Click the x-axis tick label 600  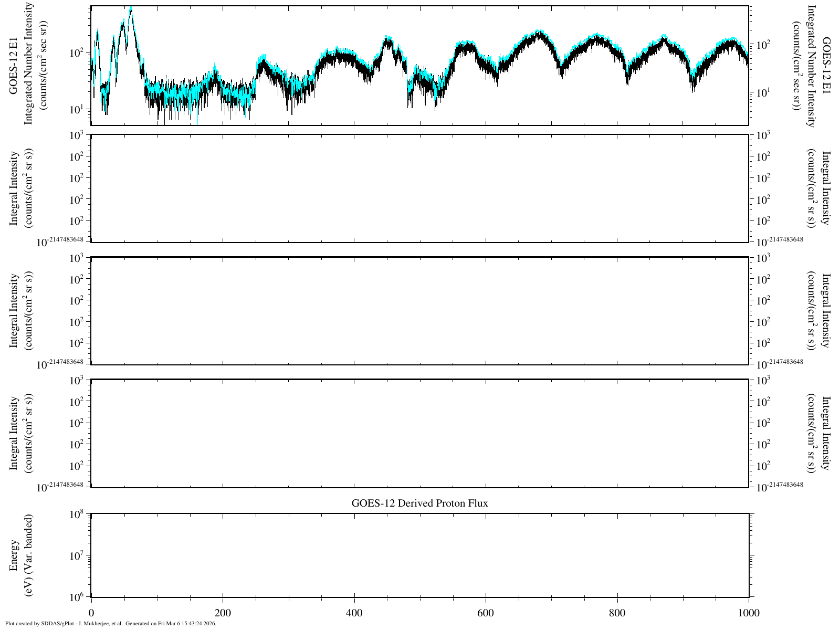pos(486,612)
